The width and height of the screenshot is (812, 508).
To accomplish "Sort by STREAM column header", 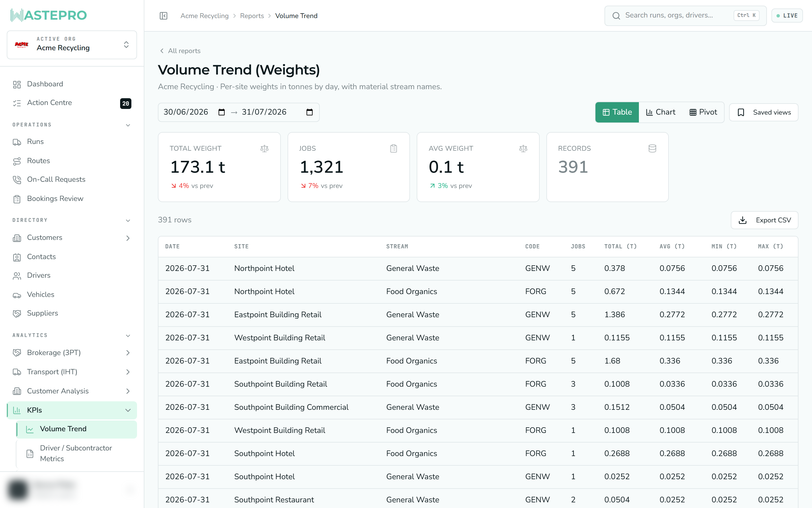I will (397, 247).
